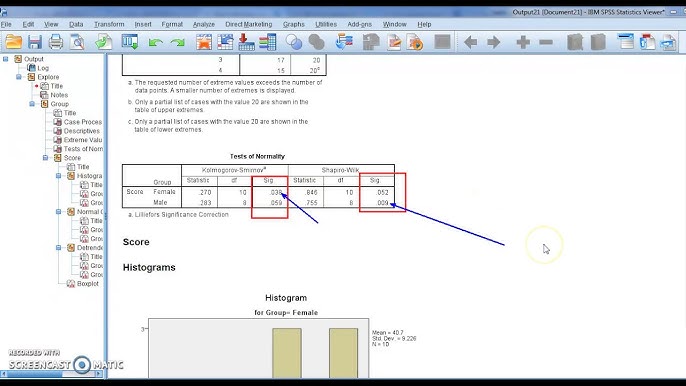Open the Utilities menu
This screenshot has height=386, width=686.
tap(326, 25)
